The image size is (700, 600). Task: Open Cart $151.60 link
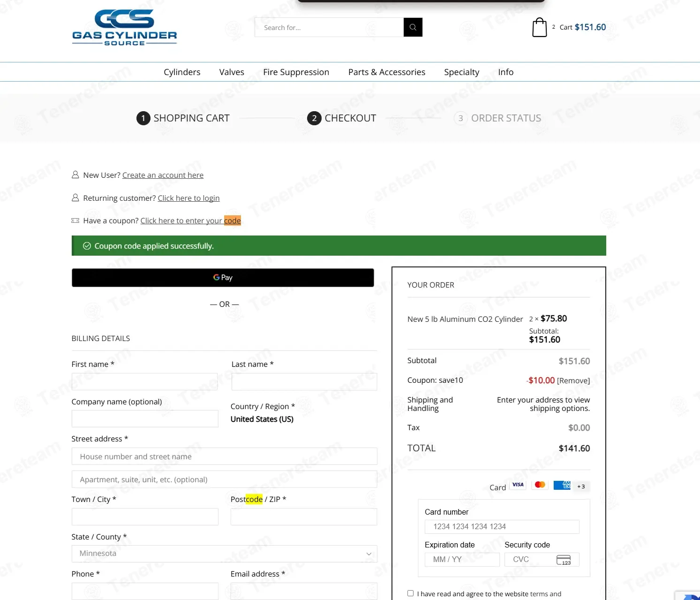[x=583, y=27]
